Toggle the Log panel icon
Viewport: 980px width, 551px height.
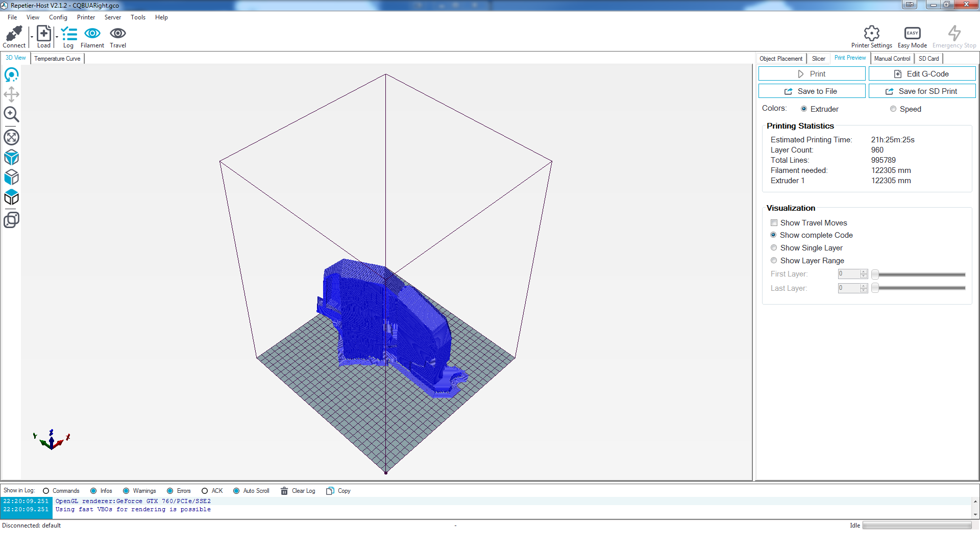(x=68, y=34)
